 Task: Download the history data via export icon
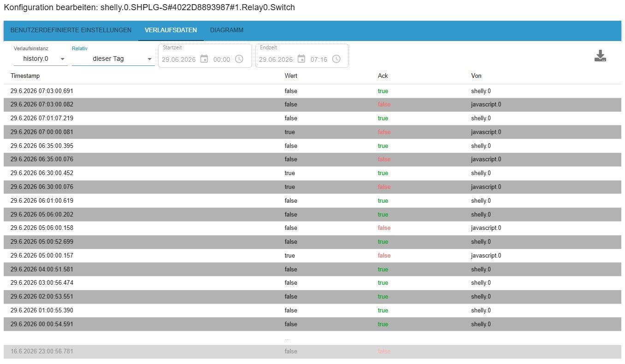coord(600,56)
